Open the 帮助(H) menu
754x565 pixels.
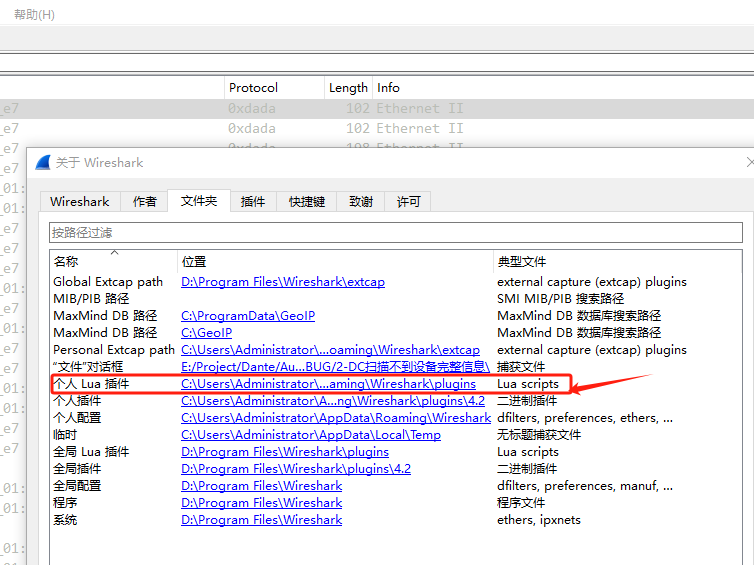click(34, 14)
